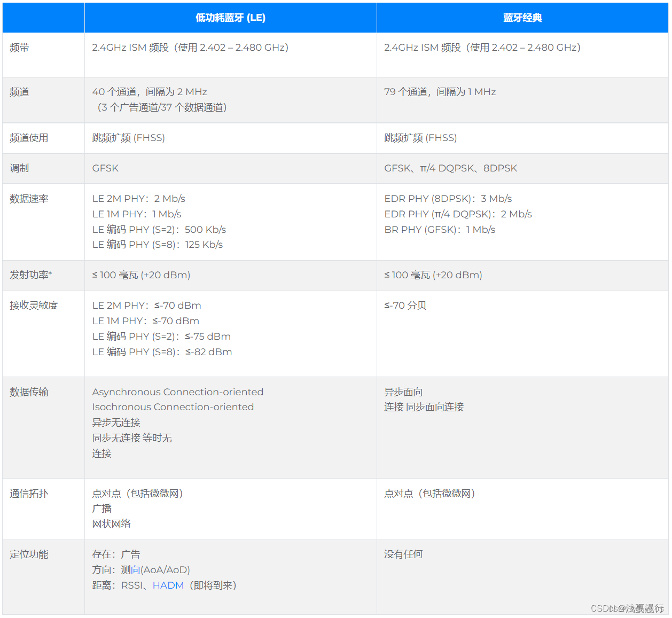Click the "异步无连接" line
Image resolution: width=672 pixels, height=618 pixels.
116,423
